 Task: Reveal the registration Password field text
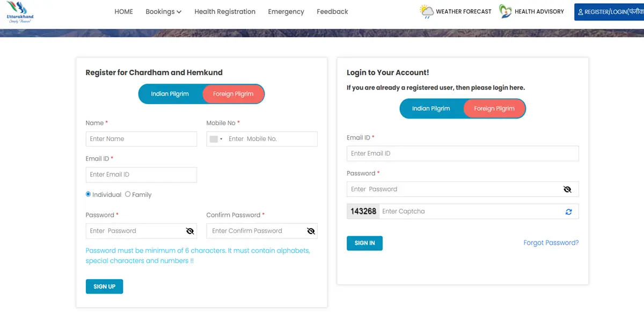(189, 231)
